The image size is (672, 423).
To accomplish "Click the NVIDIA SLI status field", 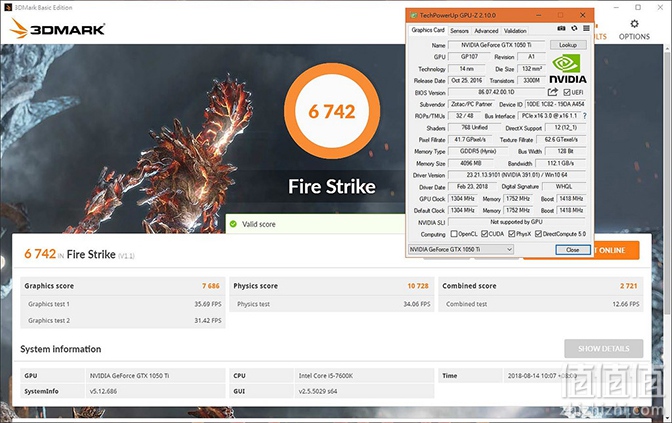I will pos(516,222).
